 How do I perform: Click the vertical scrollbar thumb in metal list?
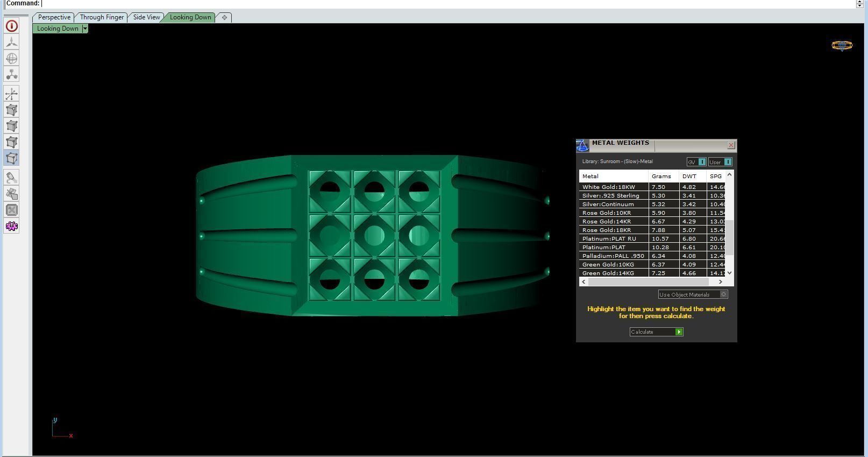[729, 237]
